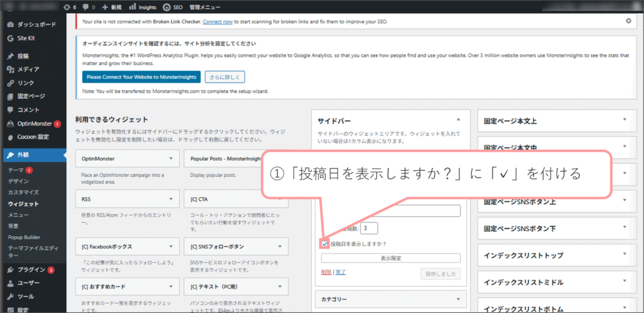The height and width of the screenshot is (313, 644).
Task: Collapse the サイドバー widget area
Action: (458, 119)
